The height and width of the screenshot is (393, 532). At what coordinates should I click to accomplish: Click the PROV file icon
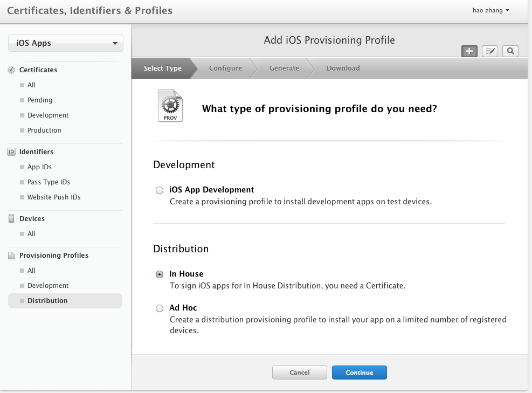[x=170, y=106]
